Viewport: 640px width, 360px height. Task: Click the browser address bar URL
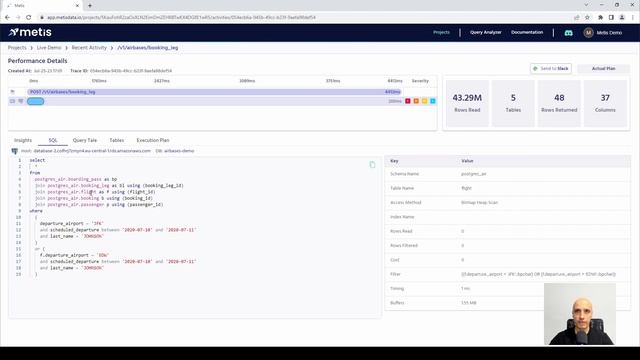[x=181, y=18]
